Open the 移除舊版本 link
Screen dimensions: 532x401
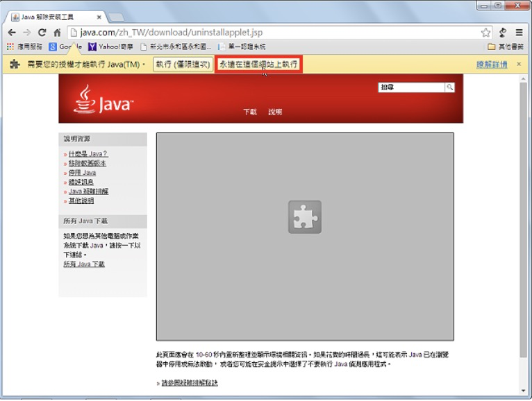pos(88,163)
